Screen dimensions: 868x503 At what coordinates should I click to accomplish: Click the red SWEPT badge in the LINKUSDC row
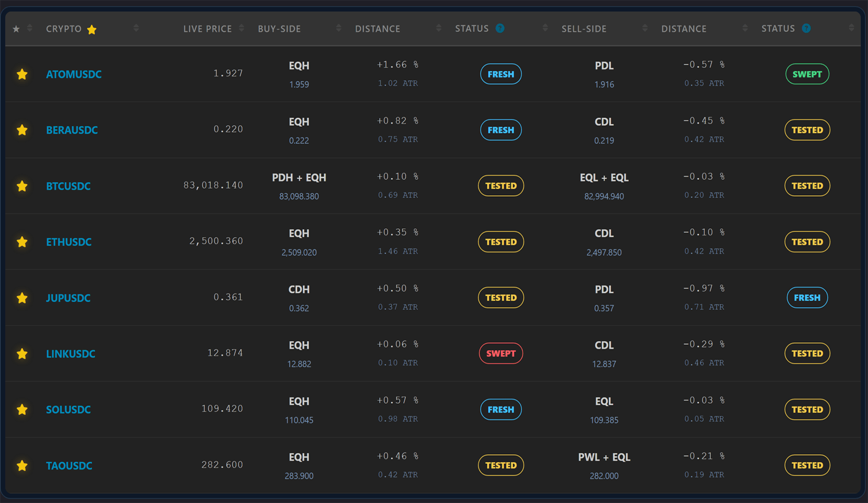click(x=501, y=353)
